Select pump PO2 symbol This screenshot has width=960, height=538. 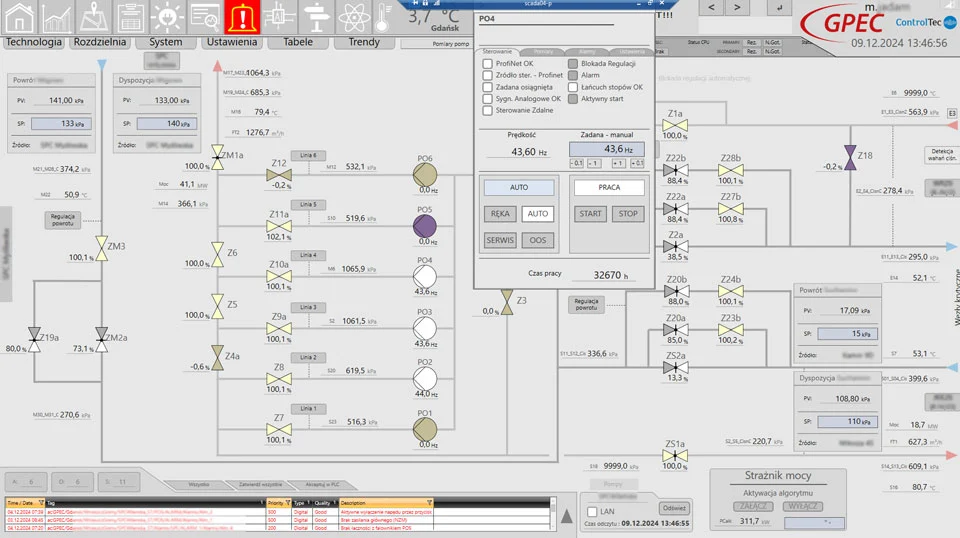pyautogui.click(x=425, y=379)
